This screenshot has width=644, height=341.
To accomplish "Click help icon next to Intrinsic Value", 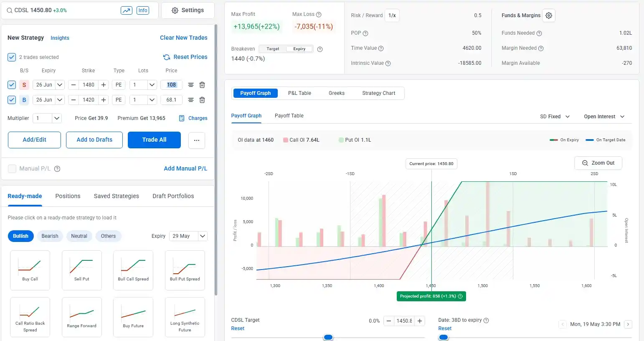I will pyautogui.click(x=388, y=64).
